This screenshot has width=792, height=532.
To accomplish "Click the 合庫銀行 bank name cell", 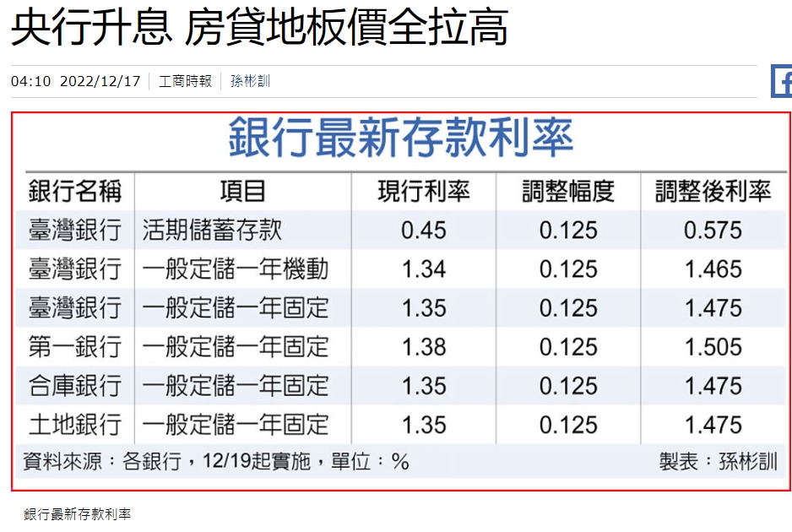I will 75,385.
